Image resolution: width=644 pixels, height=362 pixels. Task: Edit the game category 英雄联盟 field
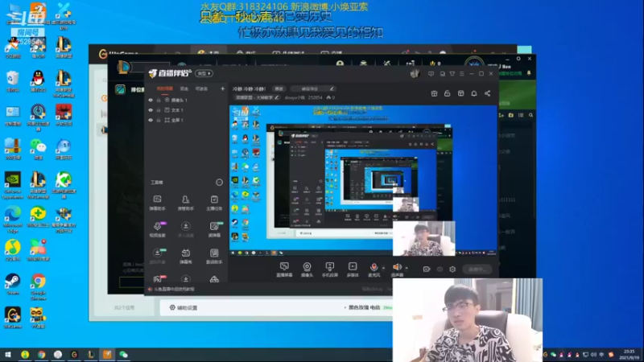pos(257,97)
